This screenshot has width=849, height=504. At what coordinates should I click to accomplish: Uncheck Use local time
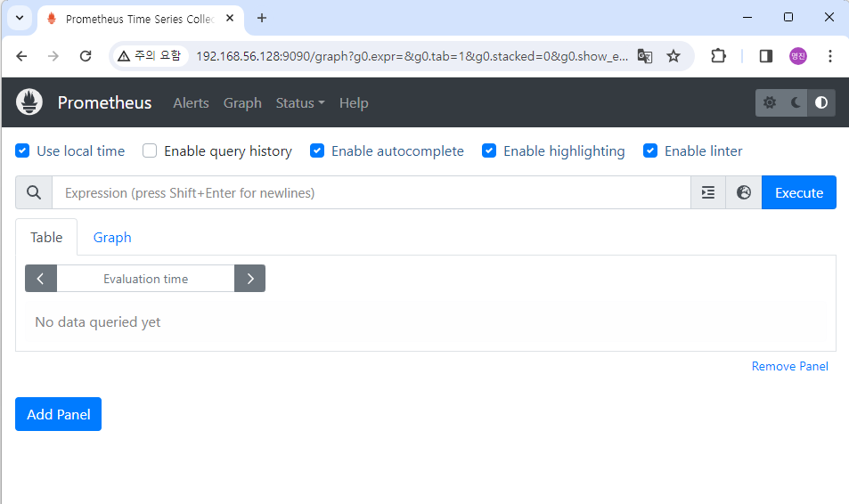click(22, 150)
